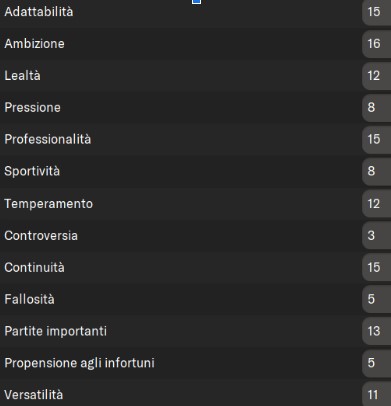This screenshot has width=391, height=406.
Task: Select the Controversia attribute label
Action: tap(41, 236)
